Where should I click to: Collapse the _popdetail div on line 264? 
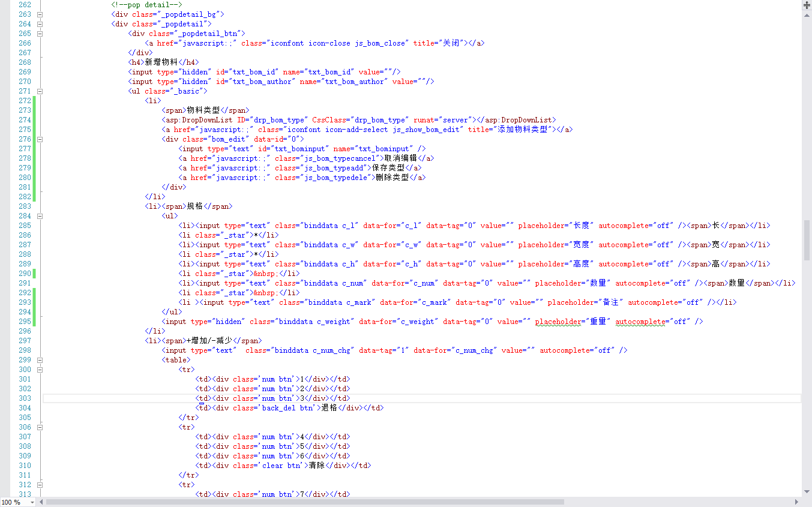40,24
